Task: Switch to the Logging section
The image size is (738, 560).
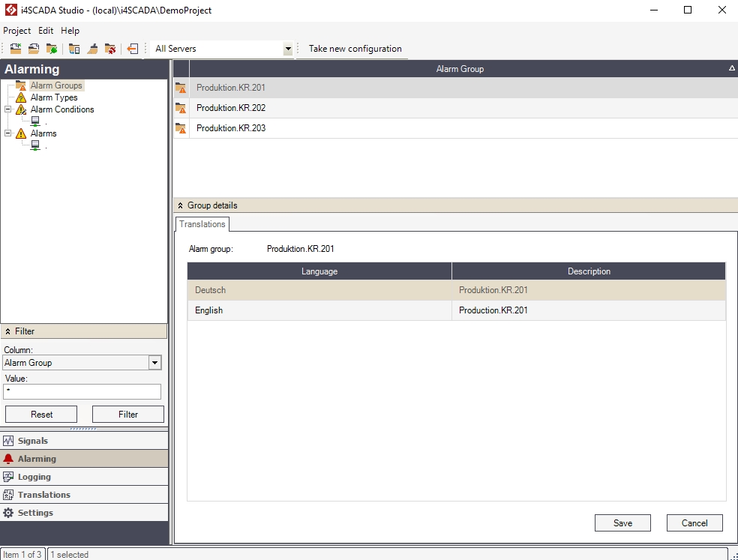Action: point(34,477)
